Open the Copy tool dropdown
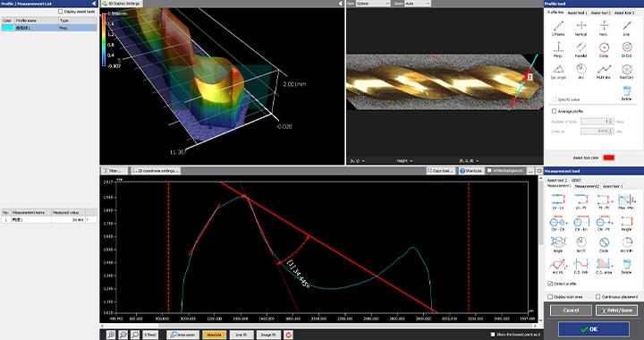The height and width of the screenshot is (340, 644). pyautogui.click(x=441, y=170)
